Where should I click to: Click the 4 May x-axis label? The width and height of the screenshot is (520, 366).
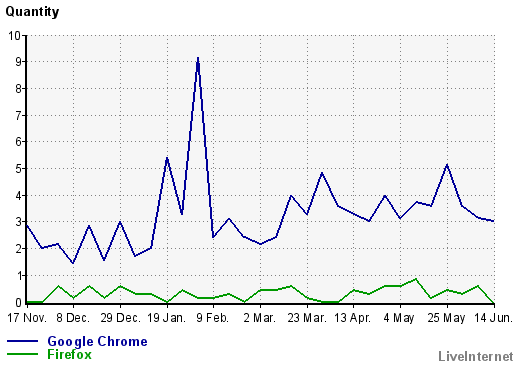coord(399,318)
